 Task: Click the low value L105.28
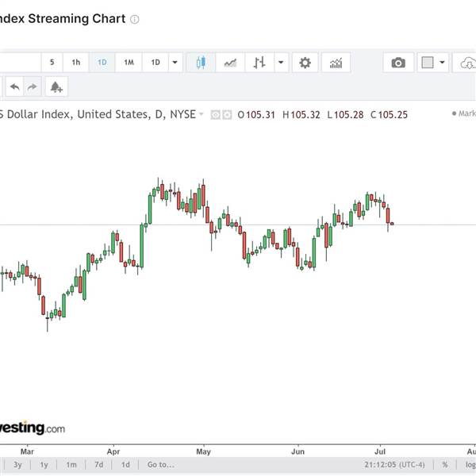pos(345,115)
